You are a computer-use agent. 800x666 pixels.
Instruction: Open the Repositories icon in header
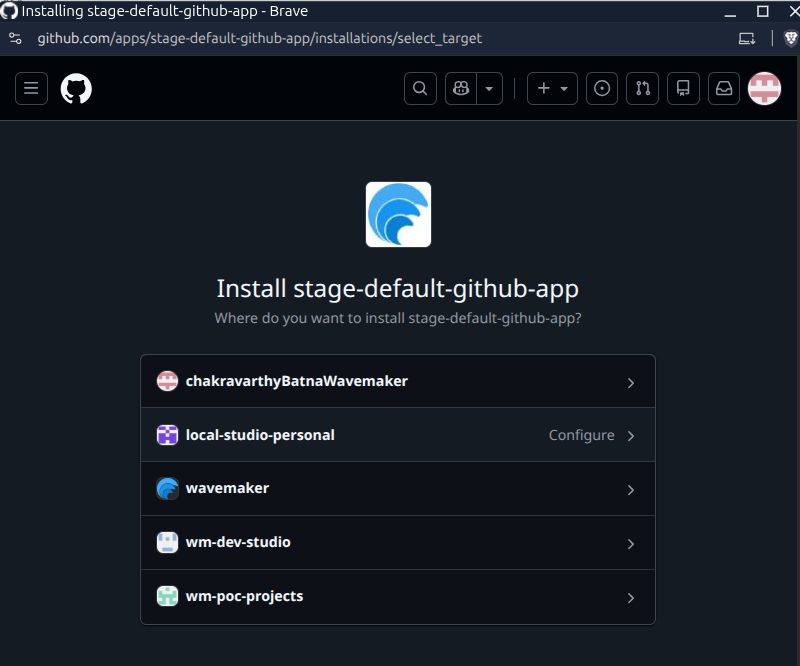click(x=683, y=88)
